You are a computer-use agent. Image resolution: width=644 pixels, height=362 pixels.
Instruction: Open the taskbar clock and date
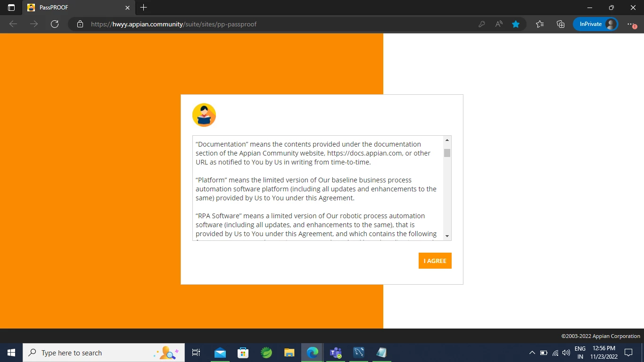pos(604,353)
